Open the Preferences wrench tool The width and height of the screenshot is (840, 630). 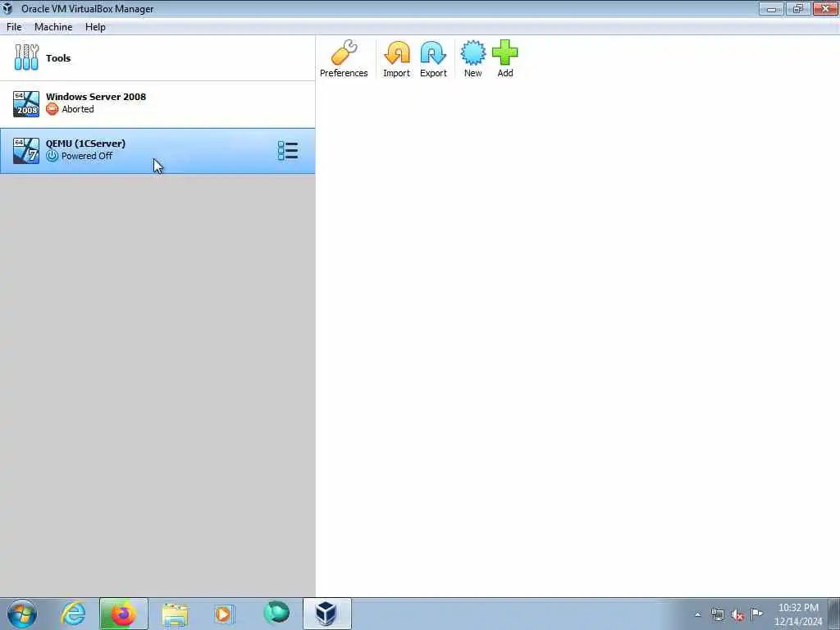(x=344, y=58)
